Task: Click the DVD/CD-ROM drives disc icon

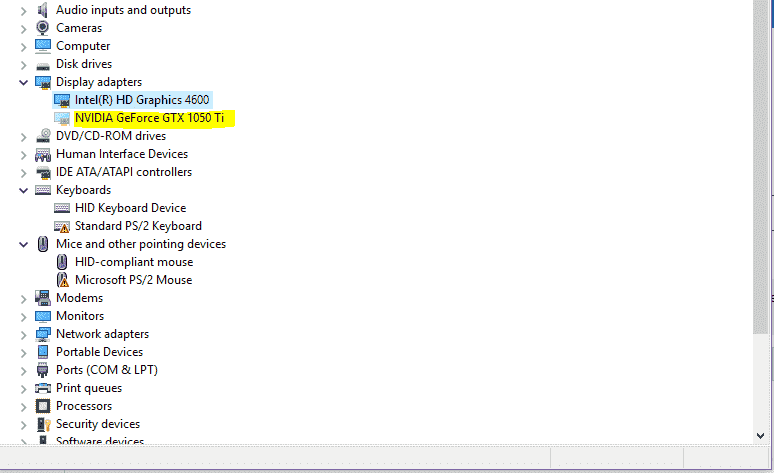Action: tap(43, 136)
